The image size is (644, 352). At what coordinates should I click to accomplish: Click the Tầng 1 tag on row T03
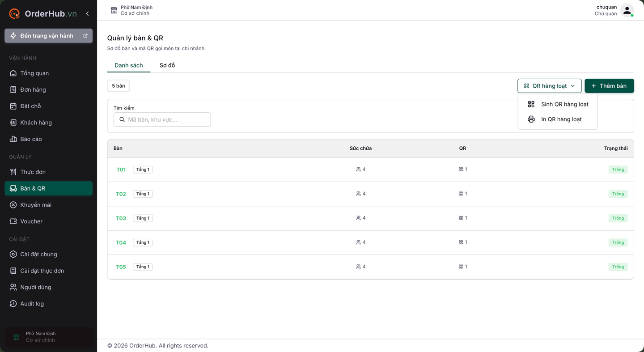click(143, 218)
